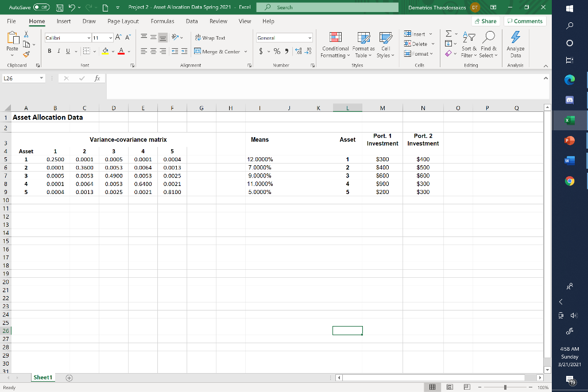
Task: Open Analyze Data tool
Action: pos(515,44)
